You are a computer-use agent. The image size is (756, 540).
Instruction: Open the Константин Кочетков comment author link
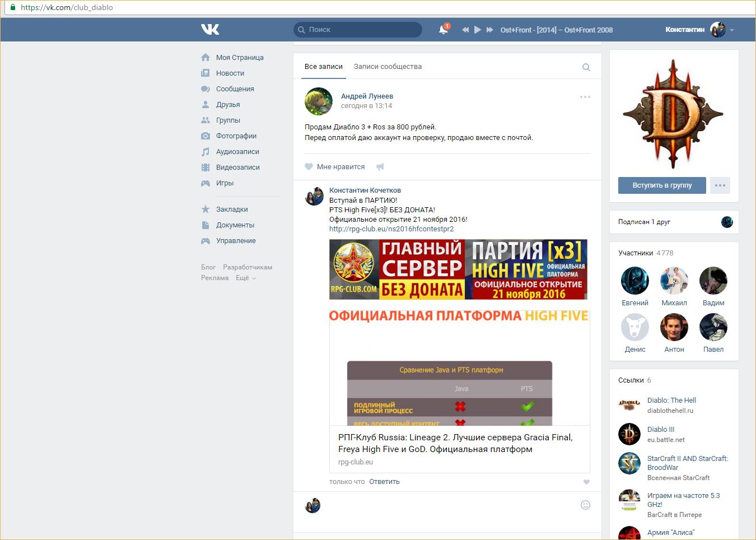(x=365, y=190)
